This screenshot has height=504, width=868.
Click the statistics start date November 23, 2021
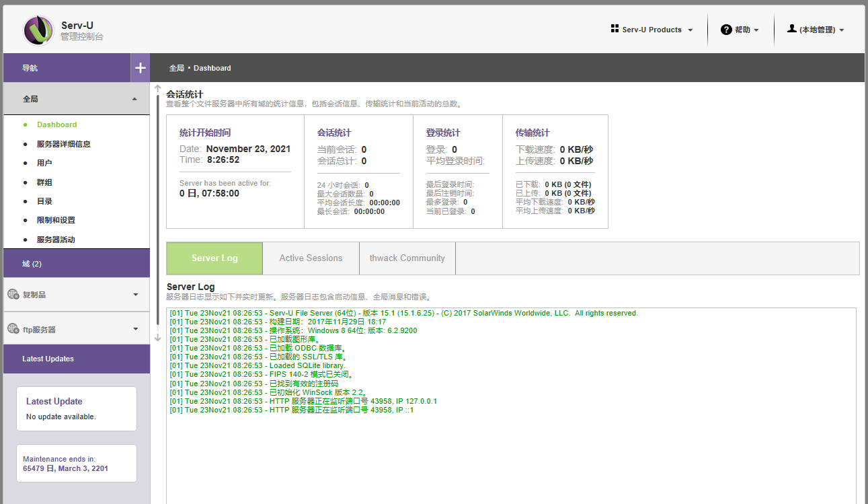[x=248, y=149]
